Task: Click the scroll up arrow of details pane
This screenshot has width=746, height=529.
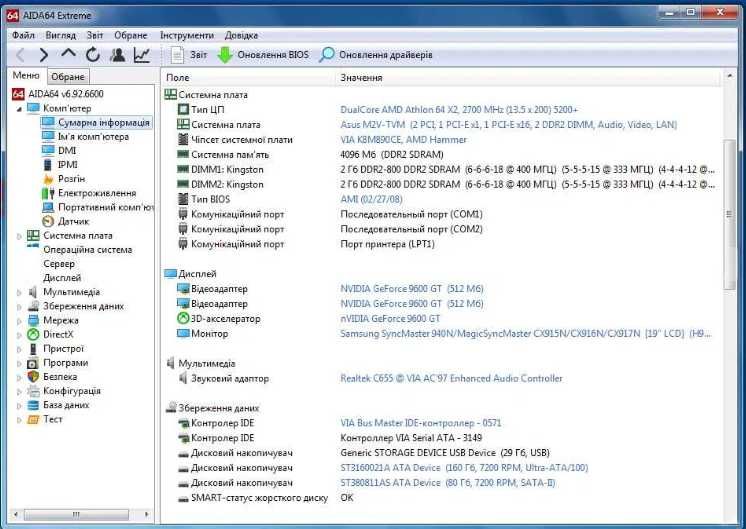Action: tap(729, 76)
